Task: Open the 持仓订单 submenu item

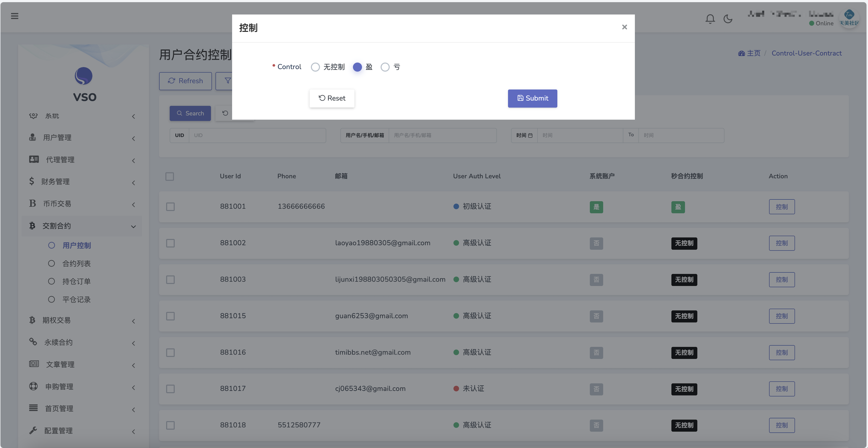Action: point(76,281)
